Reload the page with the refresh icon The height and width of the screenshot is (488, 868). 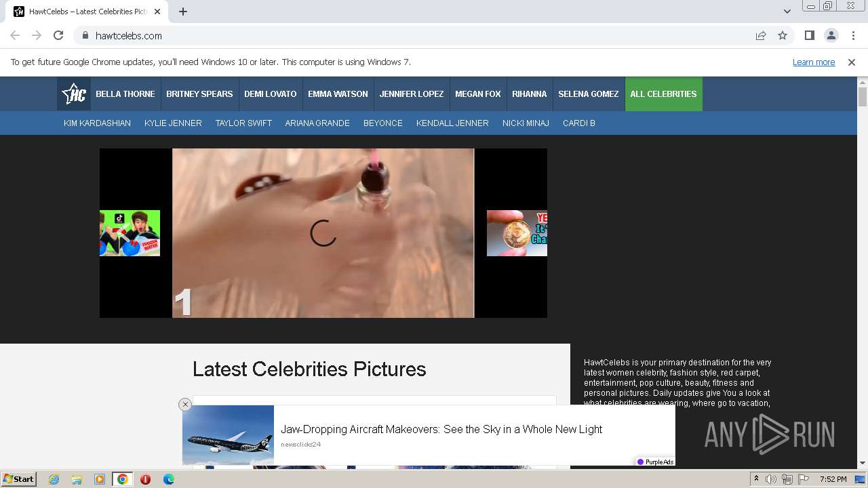[58, 35]
